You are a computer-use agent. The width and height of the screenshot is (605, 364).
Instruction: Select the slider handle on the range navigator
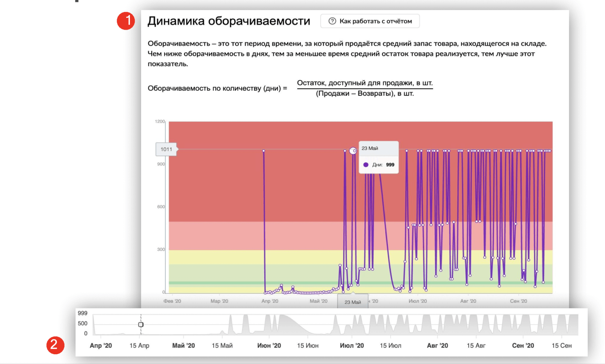pyautogui.click(x=141, y=324)
